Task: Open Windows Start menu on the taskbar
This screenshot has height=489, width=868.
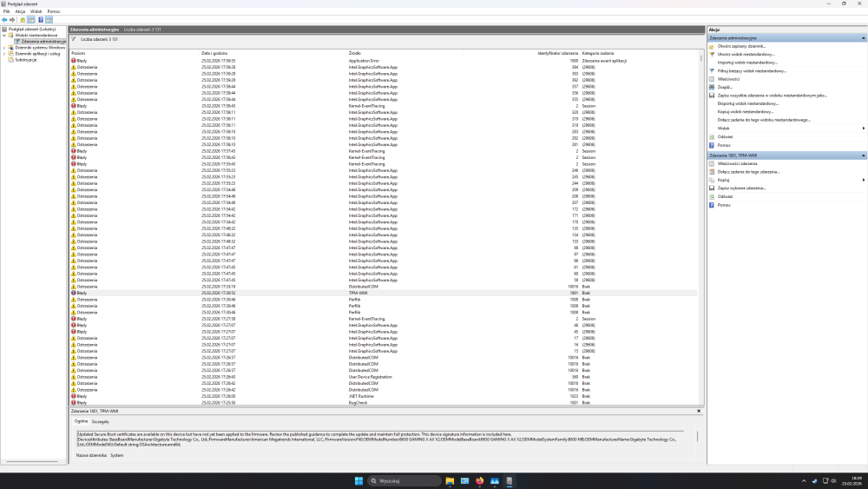Action: [x=358, y=480]
